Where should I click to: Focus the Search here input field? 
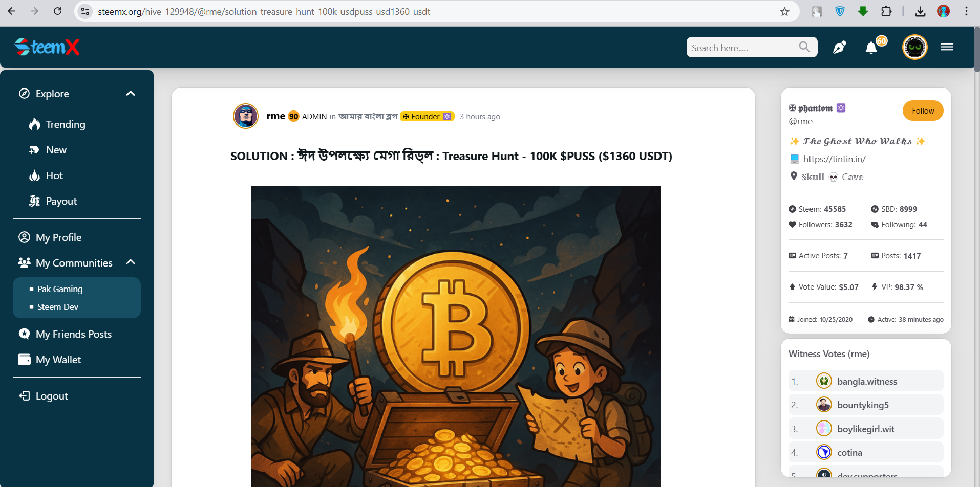click(742, 48)
